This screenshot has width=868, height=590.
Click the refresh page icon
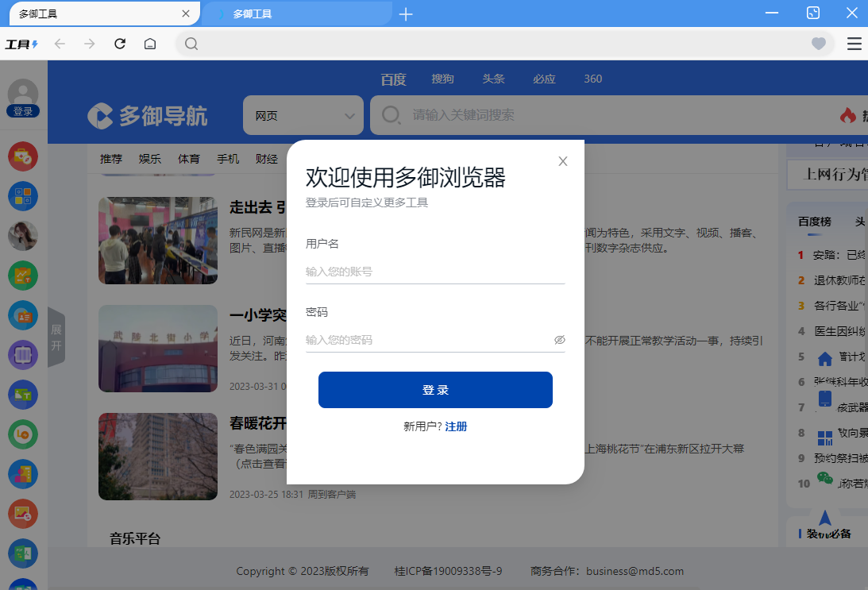tap(120, 44)
